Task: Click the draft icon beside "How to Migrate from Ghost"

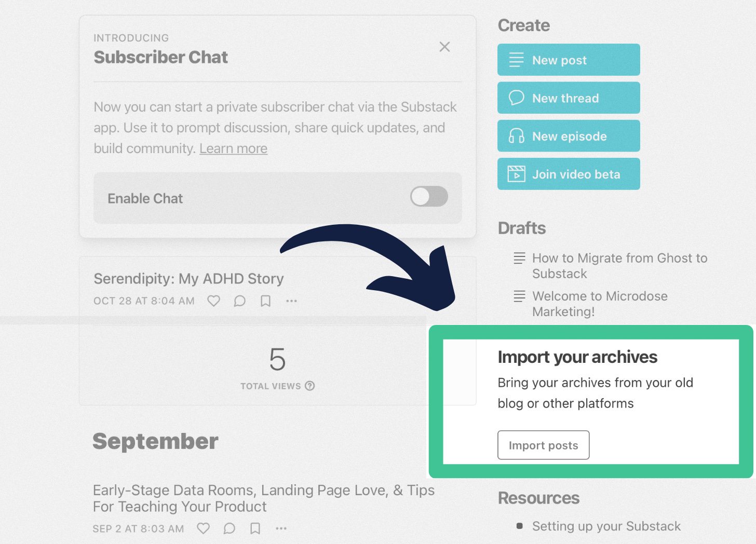Action: click(519, 258)
